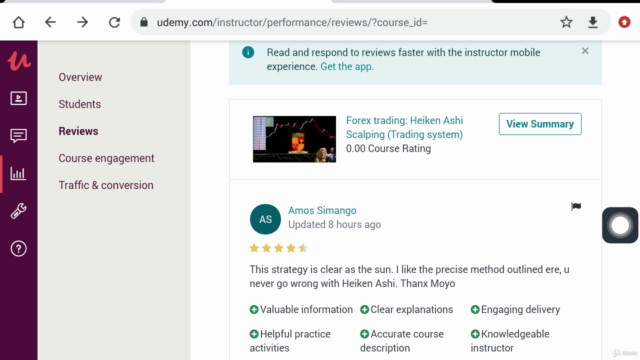Click the course thumbnail image

[294, 139]
